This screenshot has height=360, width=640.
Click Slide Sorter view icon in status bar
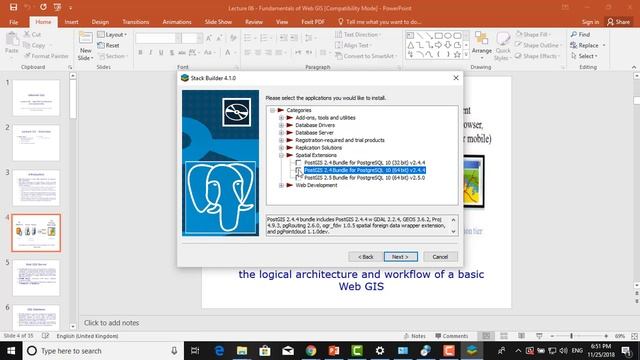point(504,336)
